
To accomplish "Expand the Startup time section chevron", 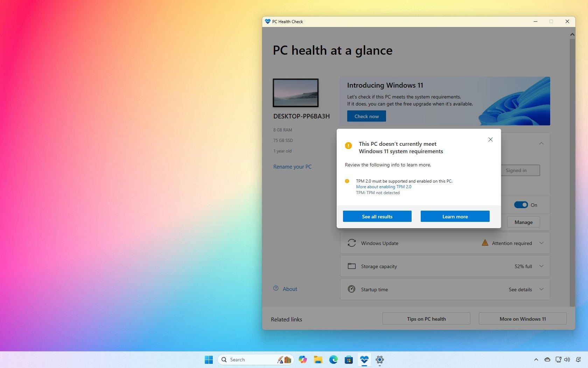I will (x=541, y=289).
